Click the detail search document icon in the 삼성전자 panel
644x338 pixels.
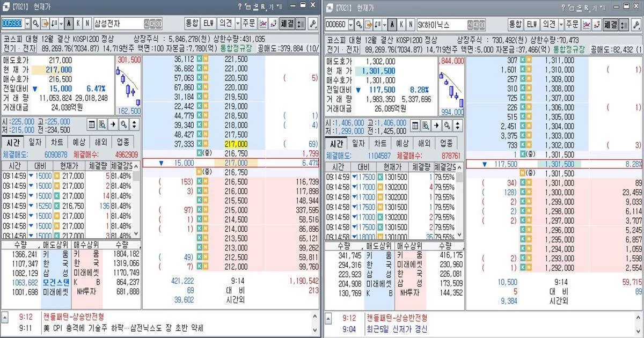(103, 124)
